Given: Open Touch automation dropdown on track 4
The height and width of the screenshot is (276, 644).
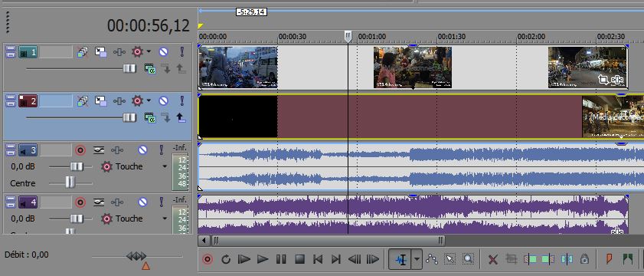Looking at the screenshot, I should point(165,219).
